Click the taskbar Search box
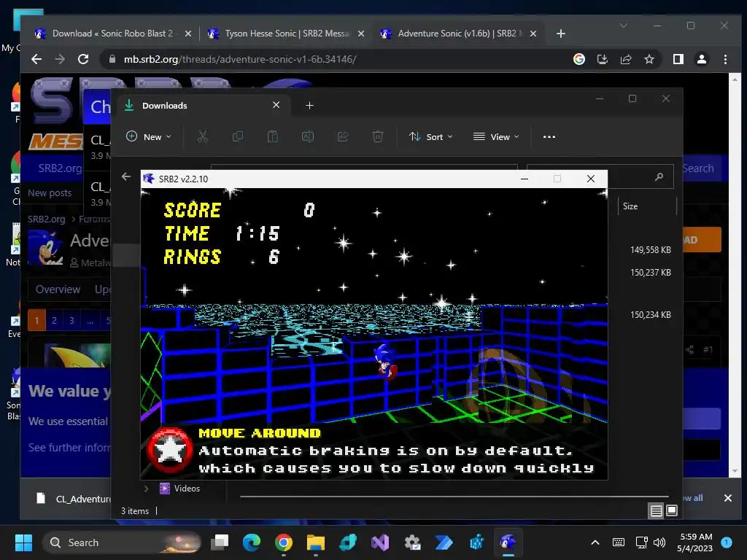 pos(122,542)
